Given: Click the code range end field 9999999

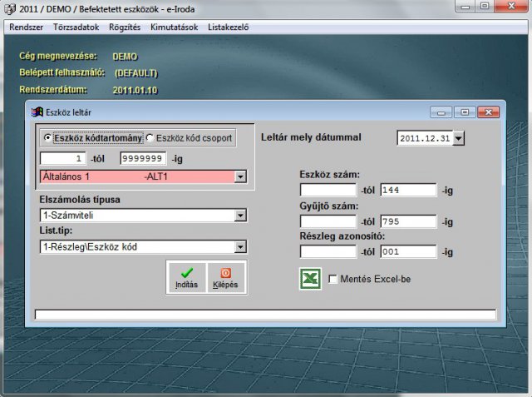Looking at the screenshot, I should tap(144, 158).
